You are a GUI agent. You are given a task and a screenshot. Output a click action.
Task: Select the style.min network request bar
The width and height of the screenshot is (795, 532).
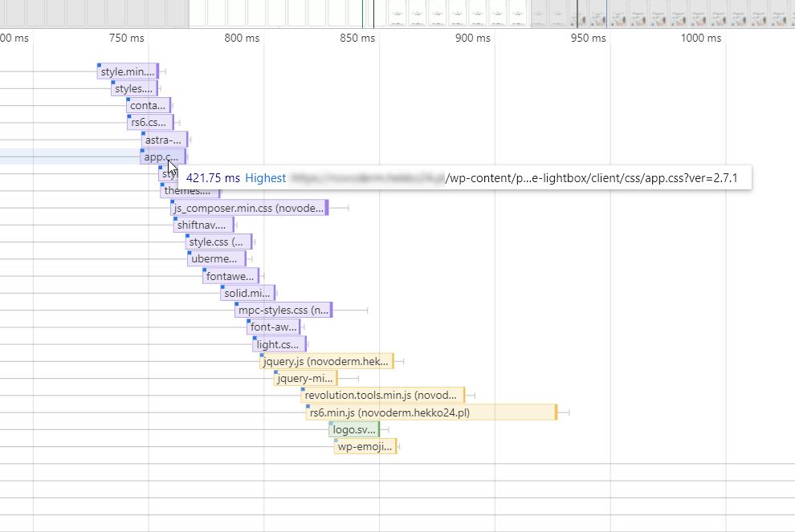[x=128, y=71]
